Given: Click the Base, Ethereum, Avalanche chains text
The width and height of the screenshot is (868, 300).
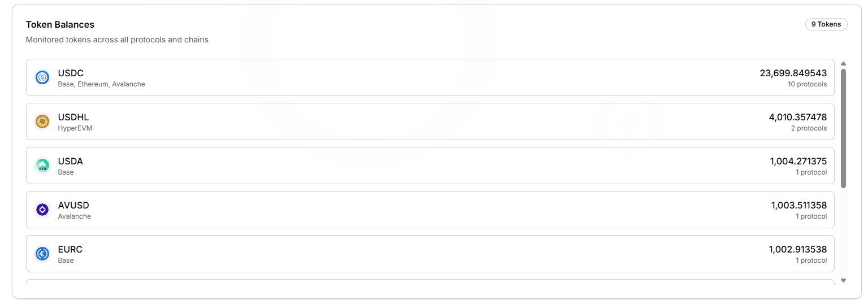Looking at the screenshot, I should (x=101, y=84).
